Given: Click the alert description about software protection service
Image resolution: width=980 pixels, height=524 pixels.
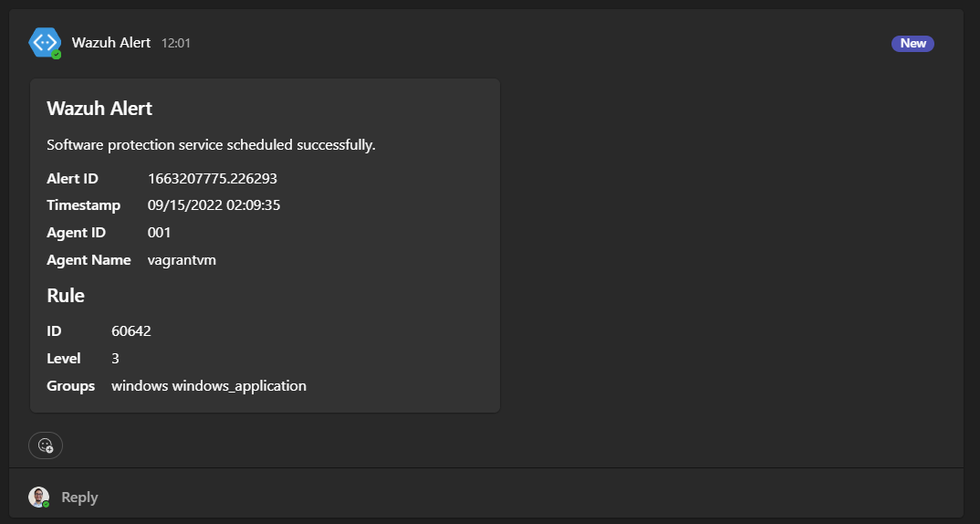Looking at the screenshot, I should 212,145.
